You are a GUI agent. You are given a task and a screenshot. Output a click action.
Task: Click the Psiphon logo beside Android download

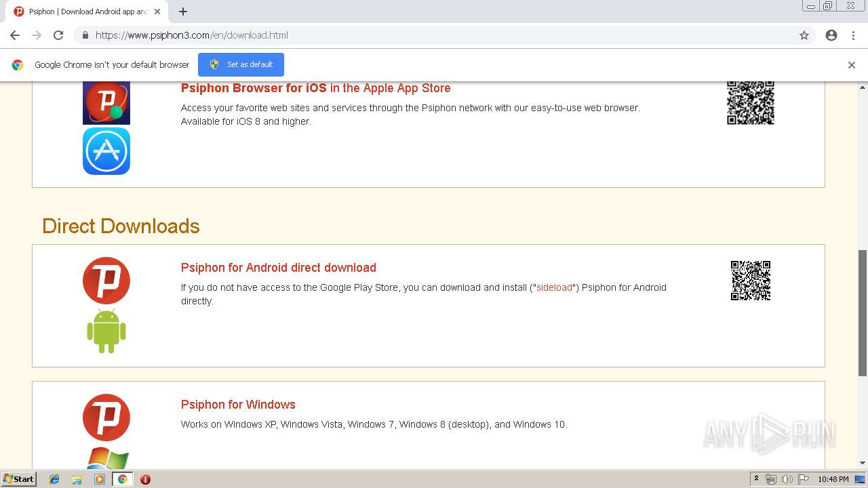tap(106, 281)
